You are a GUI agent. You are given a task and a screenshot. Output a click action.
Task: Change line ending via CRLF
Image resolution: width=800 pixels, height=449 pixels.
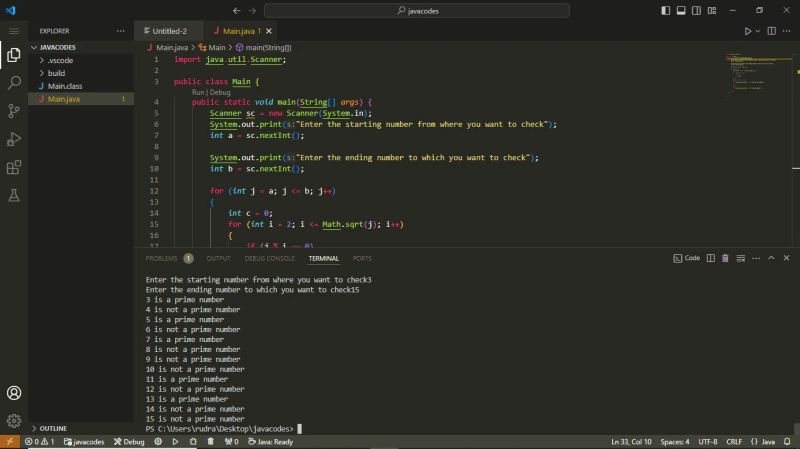(x=734, y=442)
